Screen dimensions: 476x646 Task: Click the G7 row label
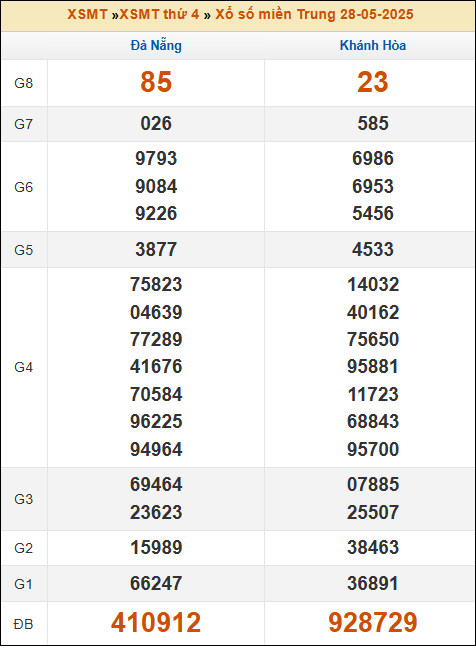click(x=23, y=124)
